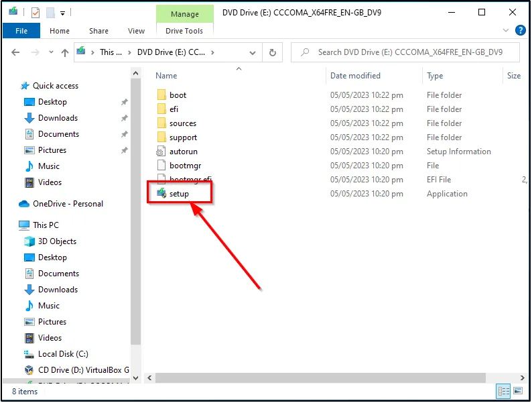Open the File menu tab
Image resolution: width=532 pixels, height=403 pixels.
coord(21,31)
